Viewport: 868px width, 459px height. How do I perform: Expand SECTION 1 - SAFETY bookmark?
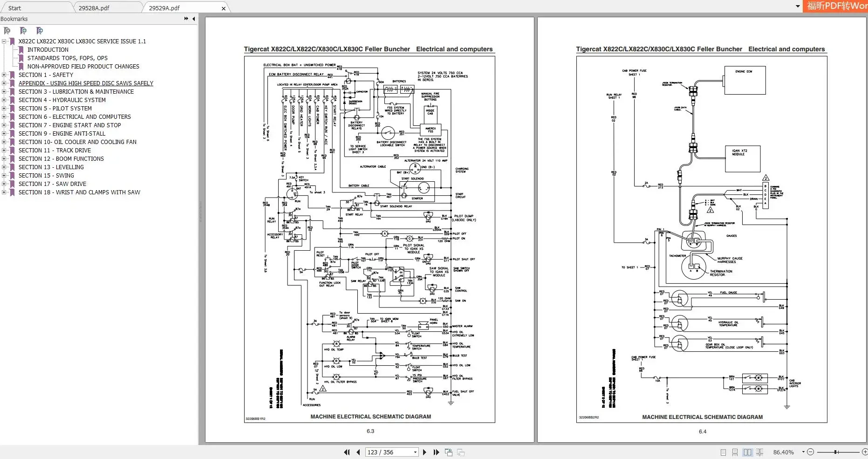pos(4,75)
